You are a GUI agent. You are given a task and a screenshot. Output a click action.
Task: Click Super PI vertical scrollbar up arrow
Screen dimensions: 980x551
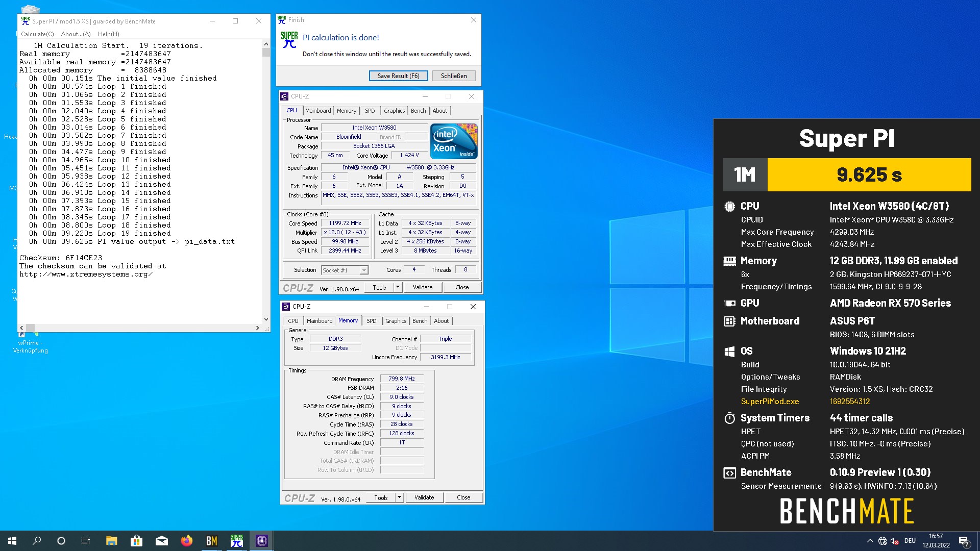tap(266, 44)
